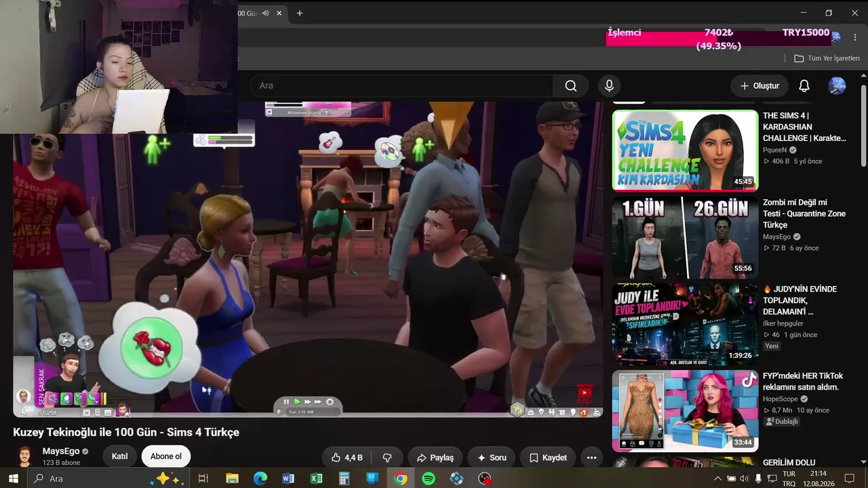Click the PqueeN channel name
Screen dimensions: 868x488
(776, 150)
